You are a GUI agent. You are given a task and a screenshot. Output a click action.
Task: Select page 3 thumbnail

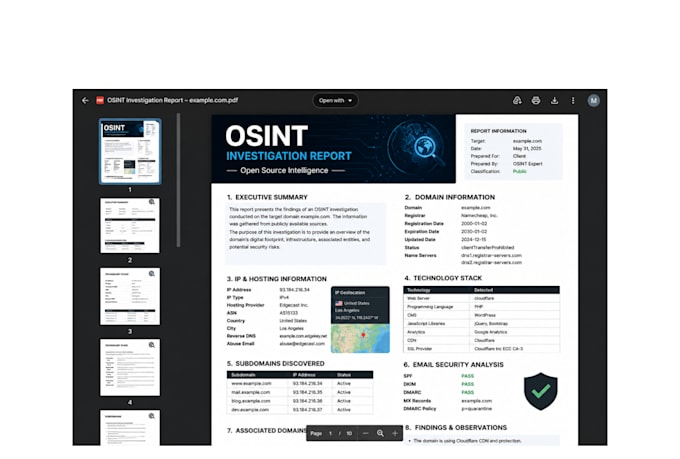pyautogui.click(x=130, y=296)
